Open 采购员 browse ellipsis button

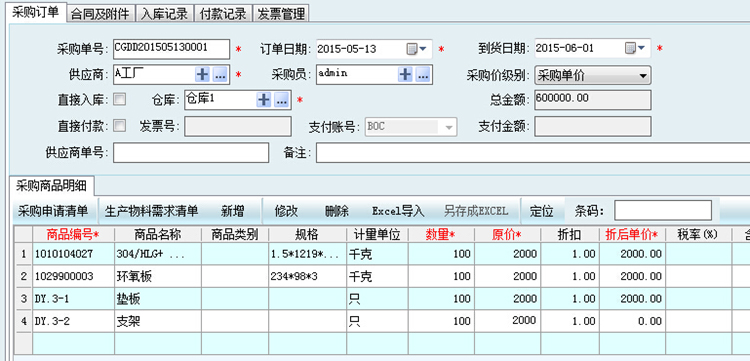[x=422, y=74]
